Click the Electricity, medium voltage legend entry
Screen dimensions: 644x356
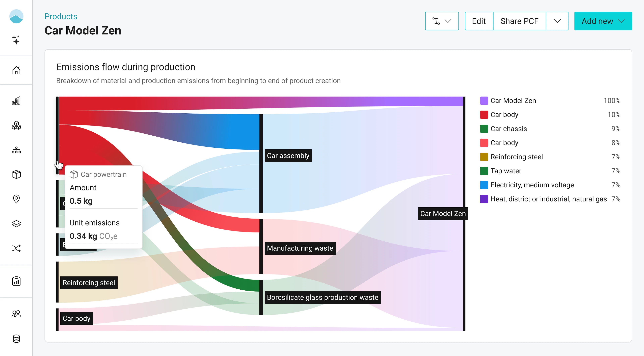point(532,185)
